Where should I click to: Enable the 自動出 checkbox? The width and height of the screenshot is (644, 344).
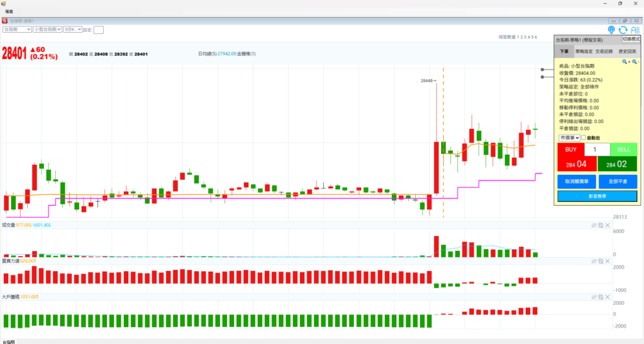click(584, 138)
